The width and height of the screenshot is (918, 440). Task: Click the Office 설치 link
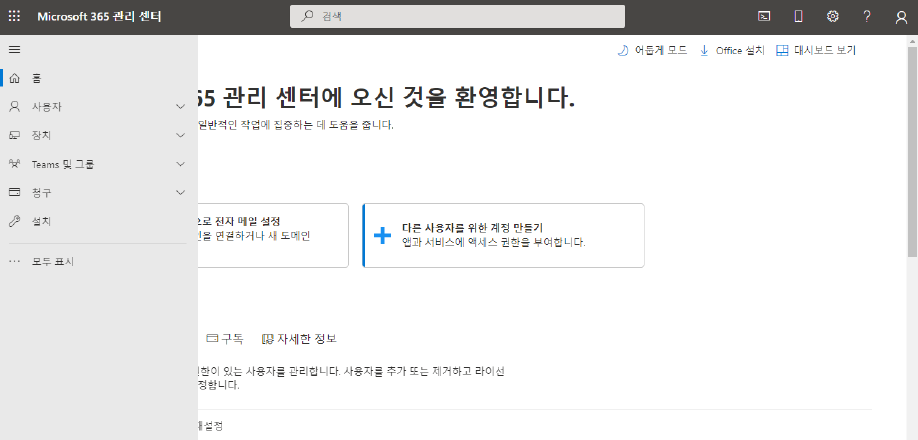(732, 50)
